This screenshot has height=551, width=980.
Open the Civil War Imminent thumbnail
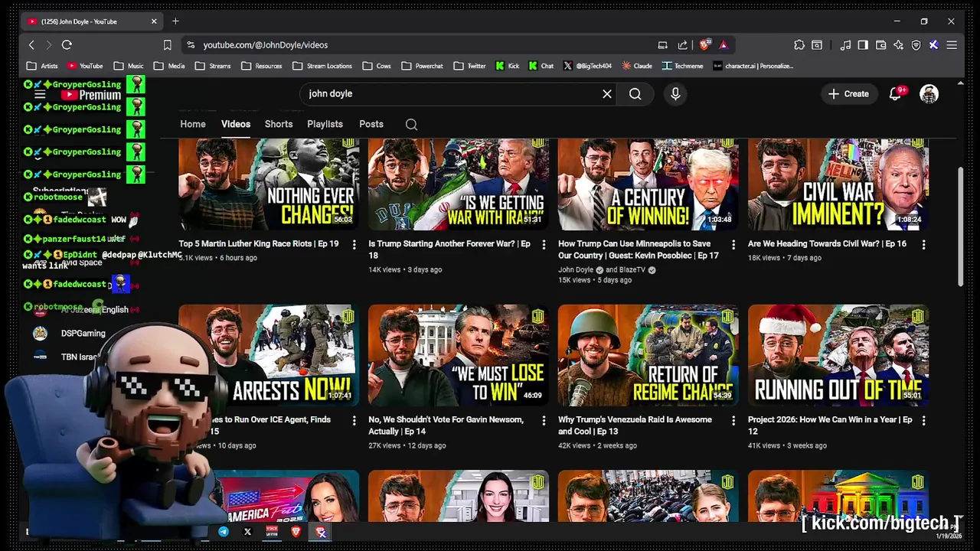838,184
